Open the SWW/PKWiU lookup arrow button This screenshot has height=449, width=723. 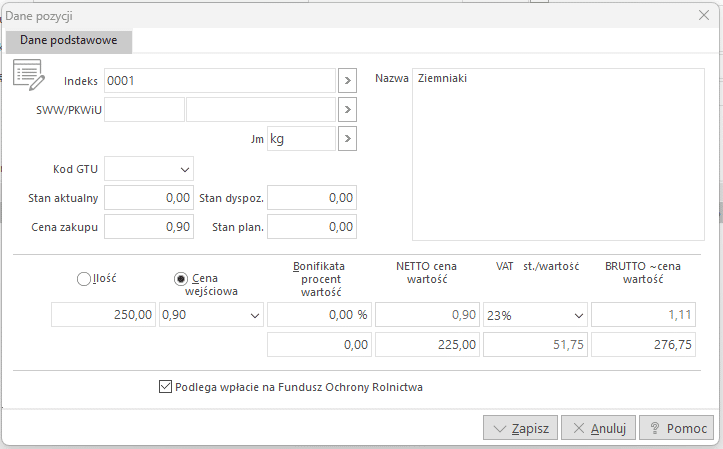347,109
